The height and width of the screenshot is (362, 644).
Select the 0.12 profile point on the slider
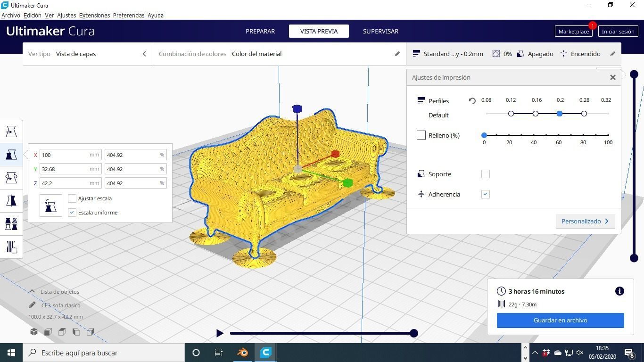511,114
